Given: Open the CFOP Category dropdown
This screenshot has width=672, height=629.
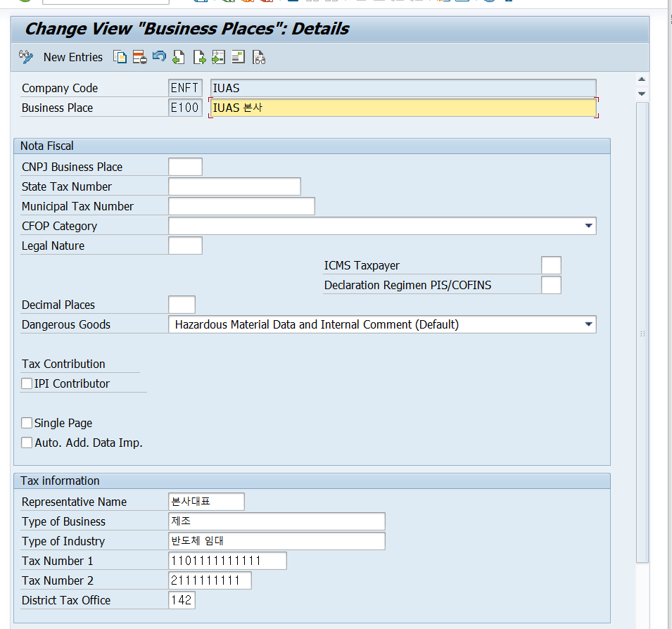Looking at the screenshot, I should click(588, 226).
